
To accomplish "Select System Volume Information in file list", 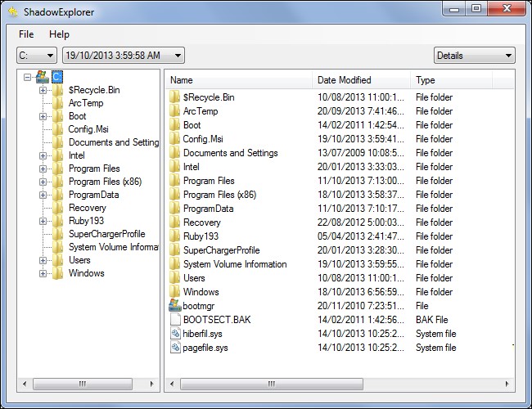I will [235, 264].
